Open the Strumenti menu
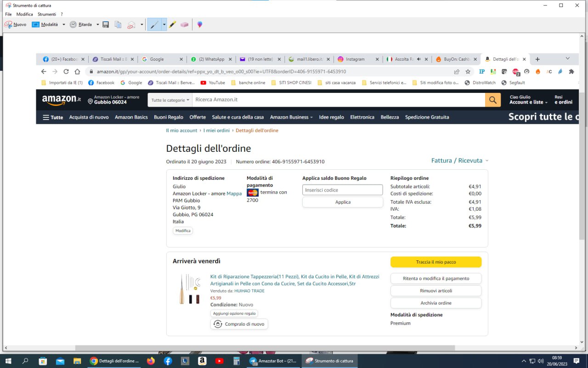The width and height of the screenshot is (588, 368). [x=47, y=14]
